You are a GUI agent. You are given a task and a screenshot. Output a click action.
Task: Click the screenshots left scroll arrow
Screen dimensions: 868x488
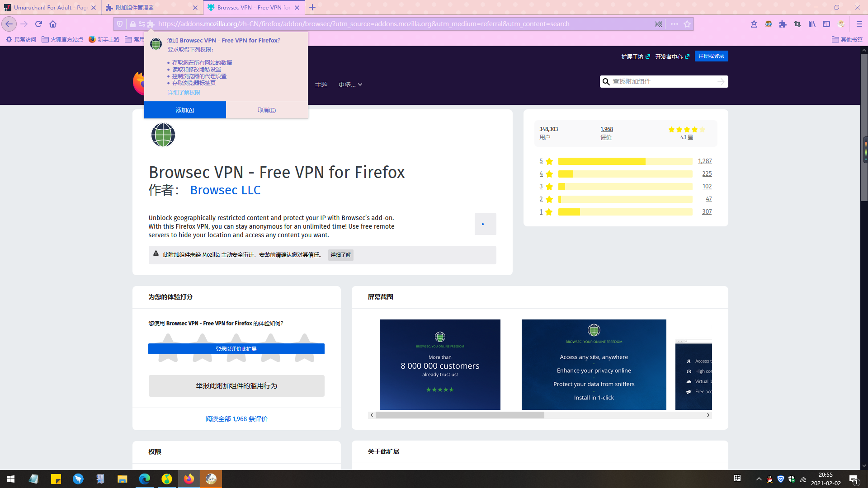coord(372,415)
